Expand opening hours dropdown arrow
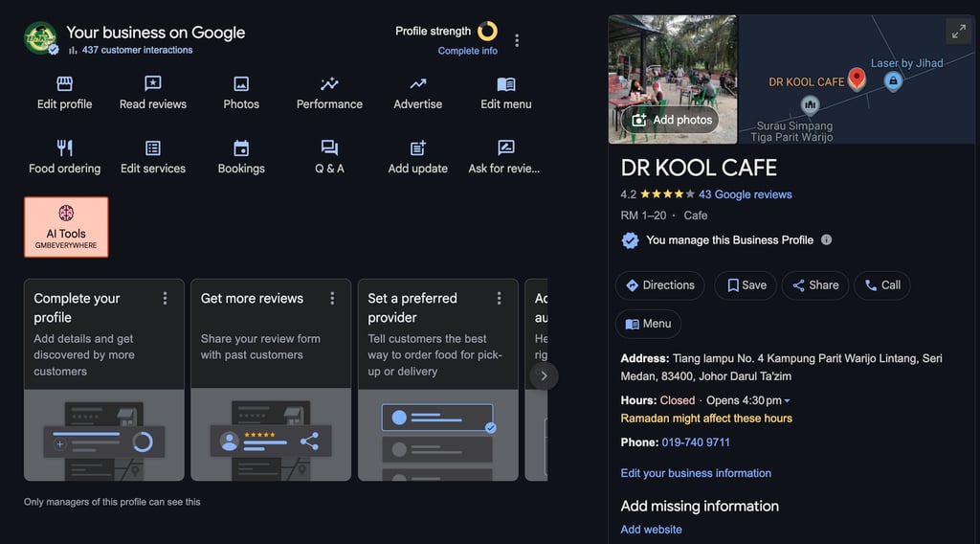980x544 pixels. (x=787, y=400)
